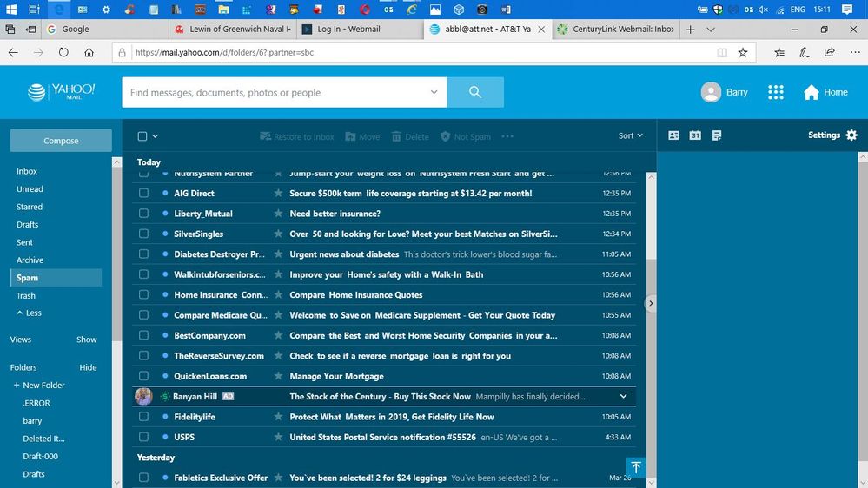Check the Liberty_Mutual message checkbox
The height and width of the screenshot is (488, 868).
click(143, 214)
